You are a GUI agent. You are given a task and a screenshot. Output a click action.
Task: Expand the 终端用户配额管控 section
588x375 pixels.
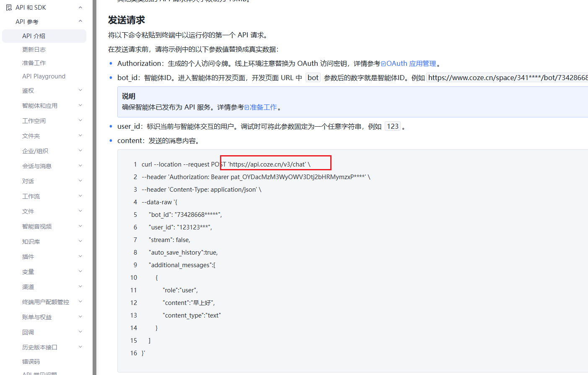tap(80, 302)
